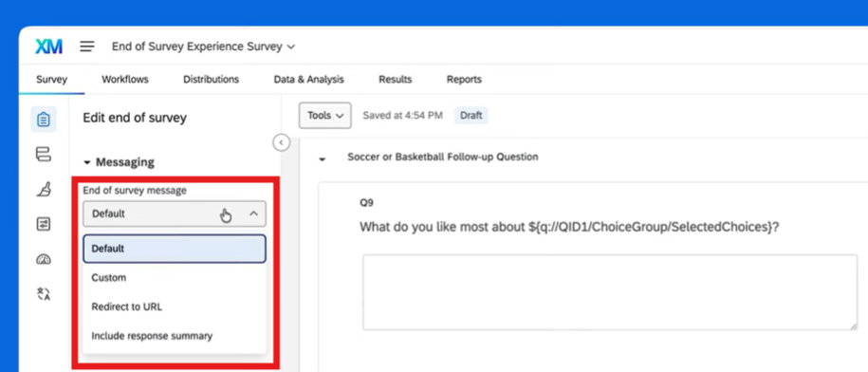The image size is (868, 372).
Task: Open the Distributions tab
Action: pos(211,79)
